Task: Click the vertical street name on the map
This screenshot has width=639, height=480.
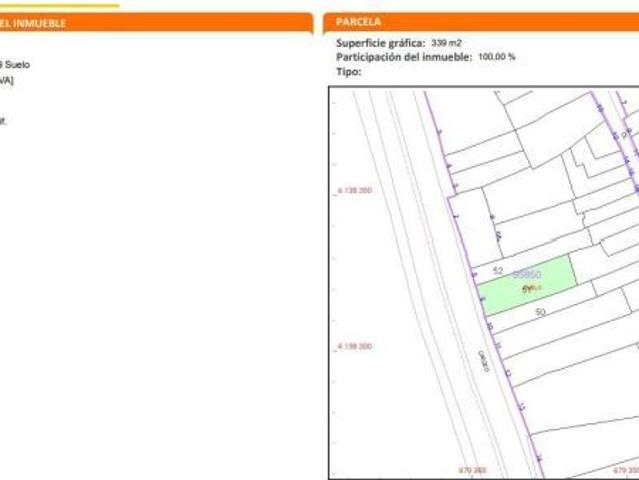Action: coord(483,360)
